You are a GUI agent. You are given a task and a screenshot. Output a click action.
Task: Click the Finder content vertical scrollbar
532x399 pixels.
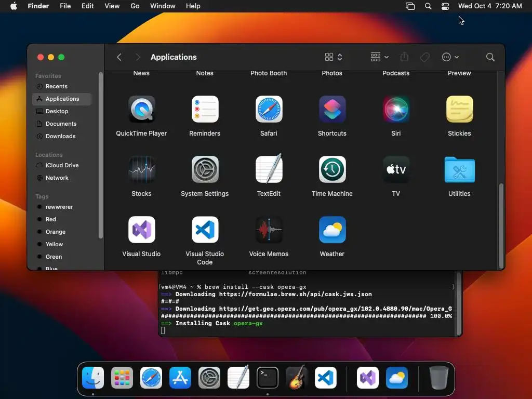point(501,225)
